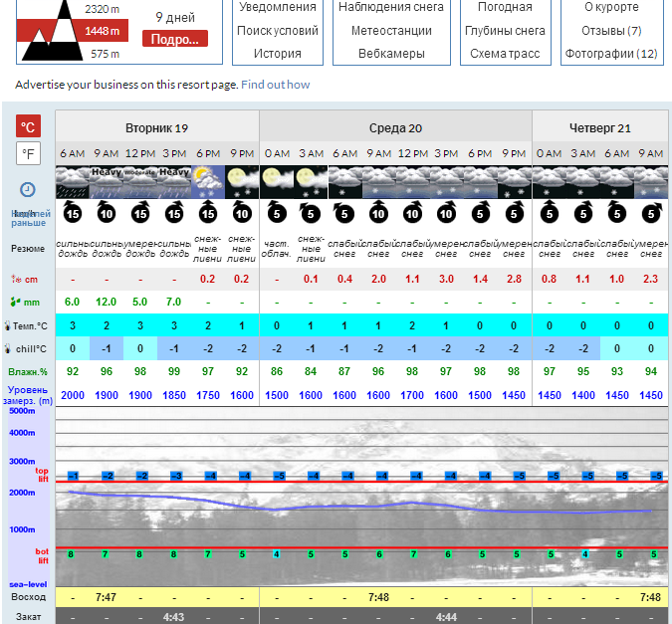Image resolution: width=672 pixels, height=624 pixels.
Task: Open Погодная link
Action: (506, 7)
